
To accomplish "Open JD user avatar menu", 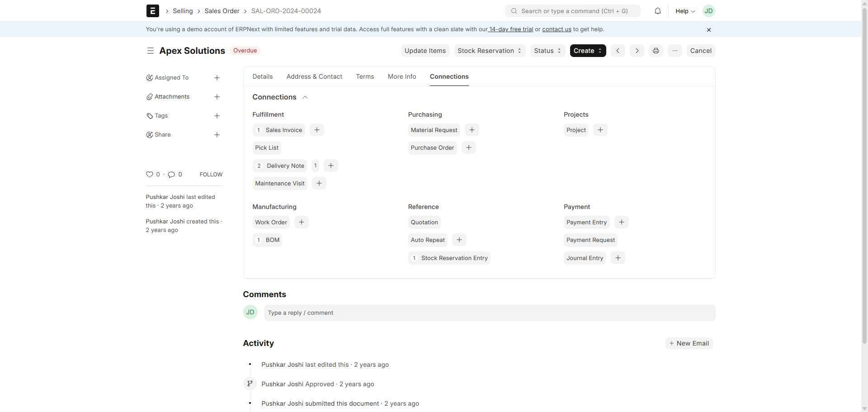I will [709, 11].
